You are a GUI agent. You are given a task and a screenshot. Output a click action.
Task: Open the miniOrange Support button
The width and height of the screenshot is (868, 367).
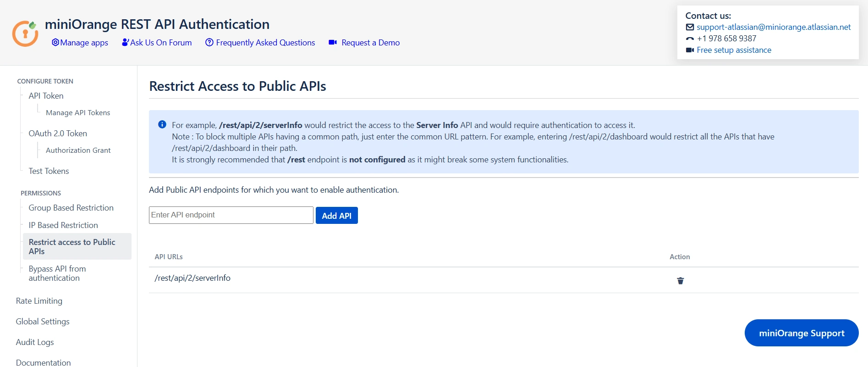coord(802,333)
